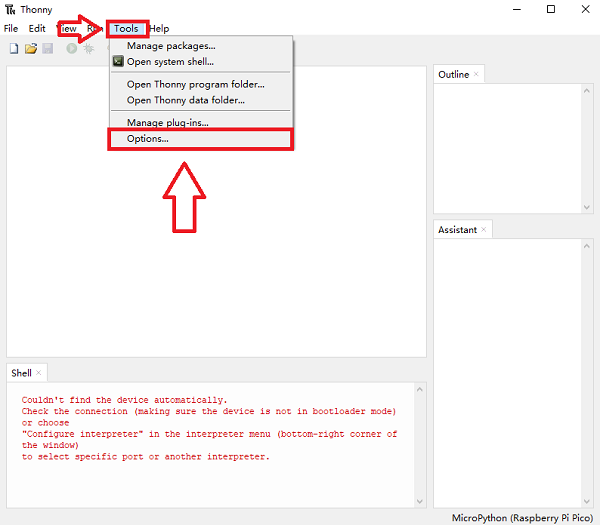Click the Assistant panel content area
Image resolution: width=600 pixels, height=525 pixels.
(x=508, y=373)
